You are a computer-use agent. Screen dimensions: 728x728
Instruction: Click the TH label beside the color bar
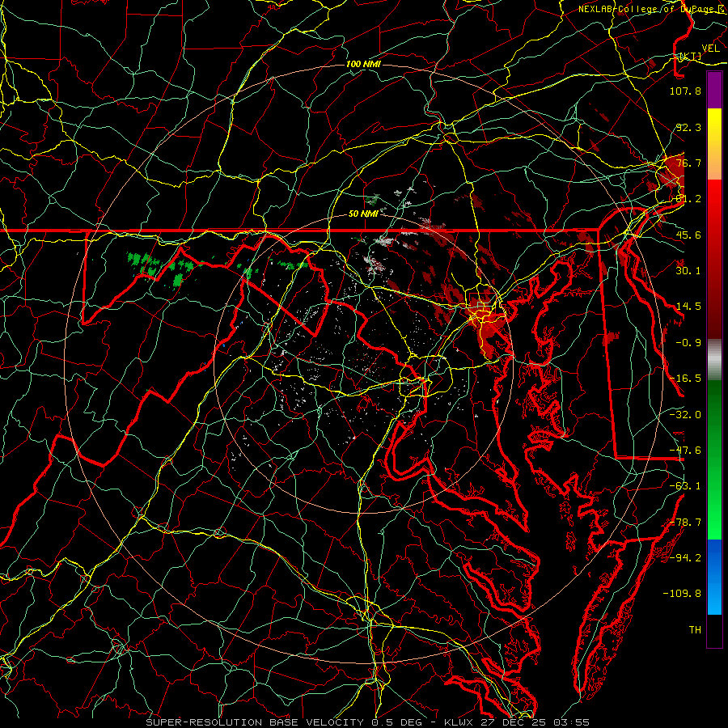tap(695, 630)
